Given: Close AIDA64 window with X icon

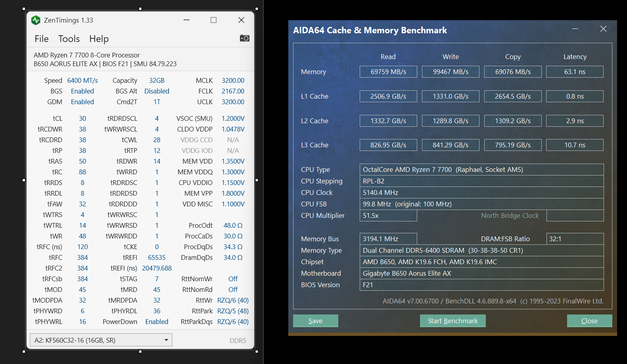Looking at the screenshot, I should coord(603,29).
